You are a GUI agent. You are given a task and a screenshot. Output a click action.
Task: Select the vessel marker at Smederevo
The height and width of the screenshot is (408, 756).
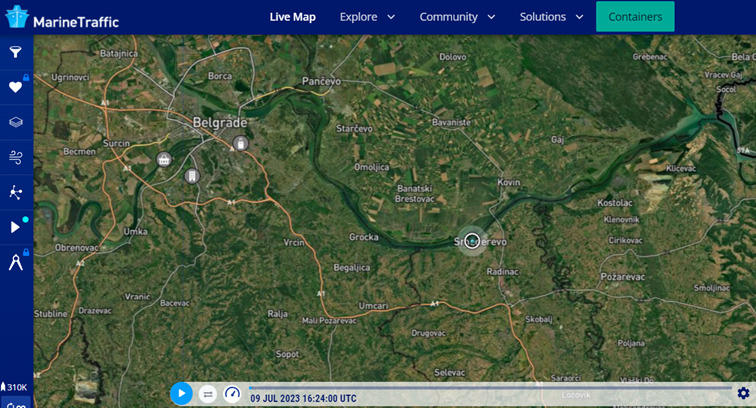(x=472, y=240)
